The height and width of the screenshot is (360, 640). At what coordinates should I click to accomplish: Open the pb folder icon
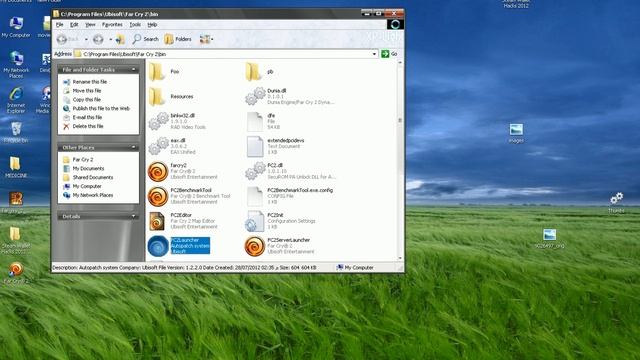coord(253,71)
